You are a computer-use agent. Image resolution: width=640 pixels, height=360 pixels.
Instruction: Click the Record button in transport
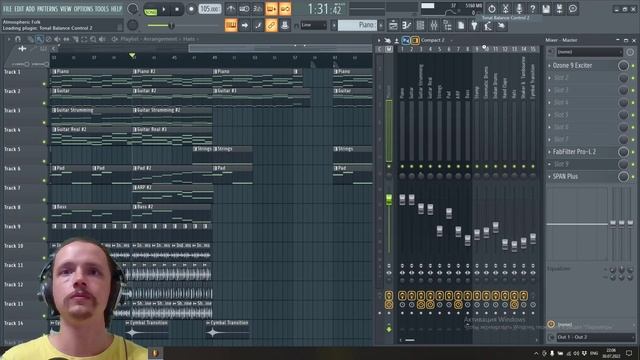point(191,9)
